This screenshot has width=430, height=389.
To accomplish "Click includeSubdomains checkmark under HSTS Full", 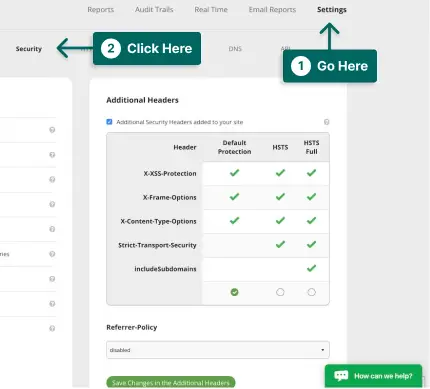I will point(311,268).
